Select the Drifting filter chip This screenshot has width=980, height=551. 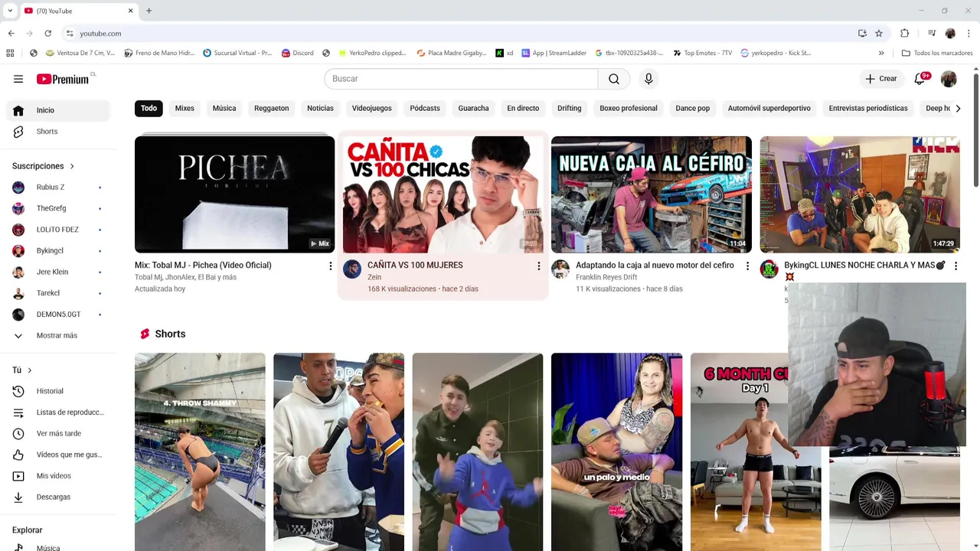[x=570, y=108]
